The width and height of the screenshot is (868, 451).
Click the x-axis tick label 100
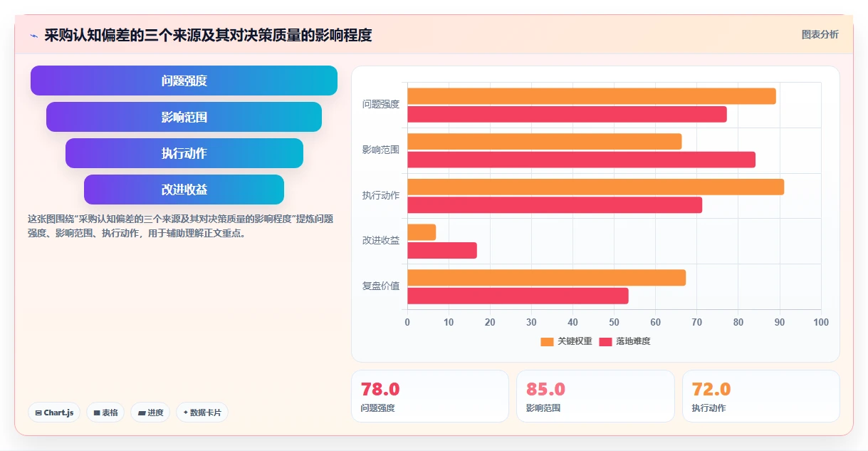(x=821, y=323)
